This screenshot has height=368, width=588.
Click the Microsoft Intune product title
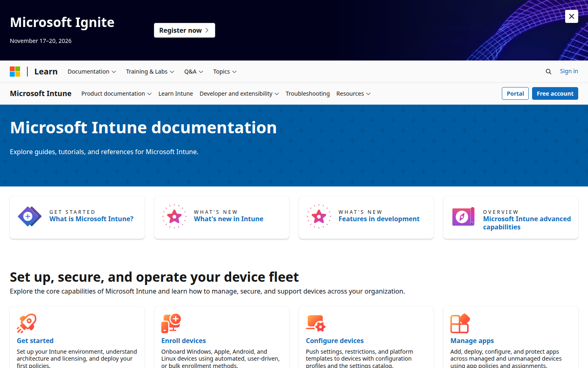[x=41, y=94]
